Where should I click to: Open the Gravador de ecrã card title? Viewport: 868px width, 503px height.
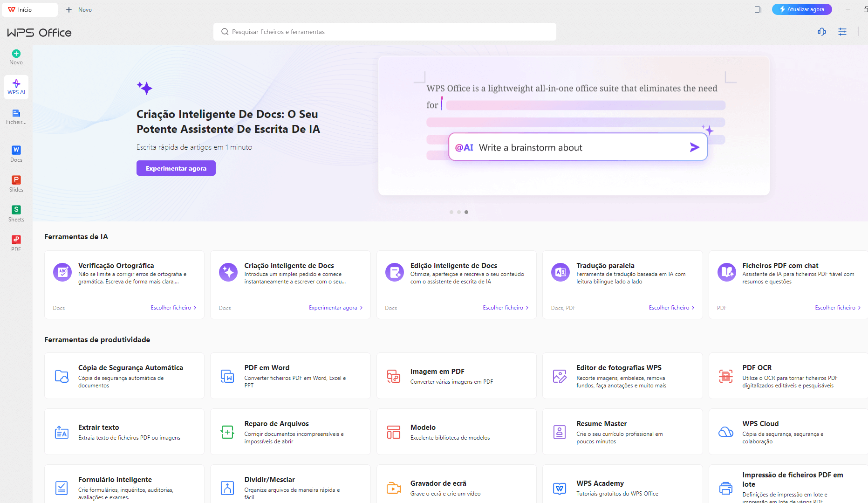pyautogui.click(x=438, y=483)
